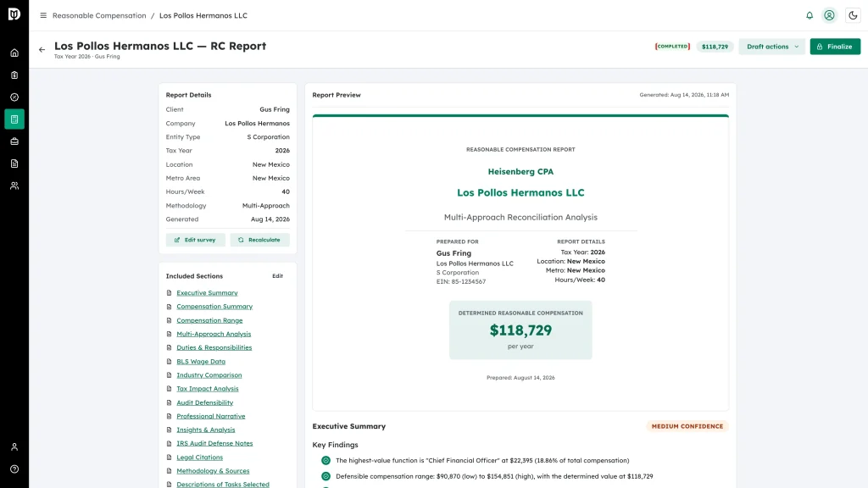This screenshot has width=868, height=488.
Task: Open Legal Citations section link
Action: coord(200,457)
